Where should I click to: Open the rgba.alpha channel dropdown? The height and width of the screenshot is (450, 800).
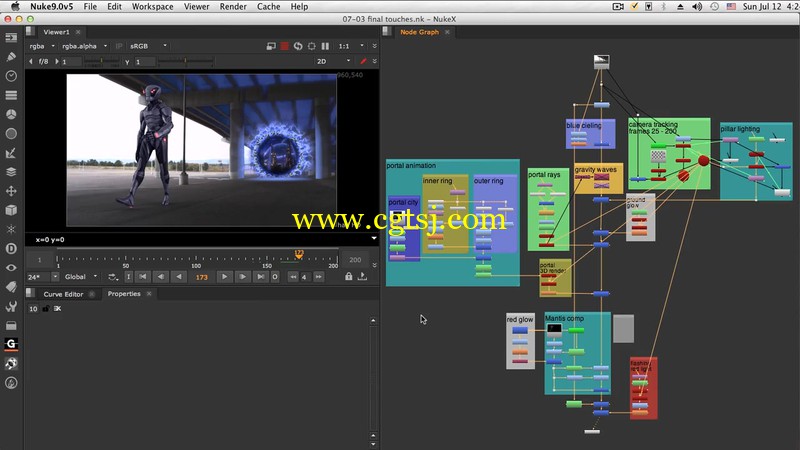pos(84,46)
